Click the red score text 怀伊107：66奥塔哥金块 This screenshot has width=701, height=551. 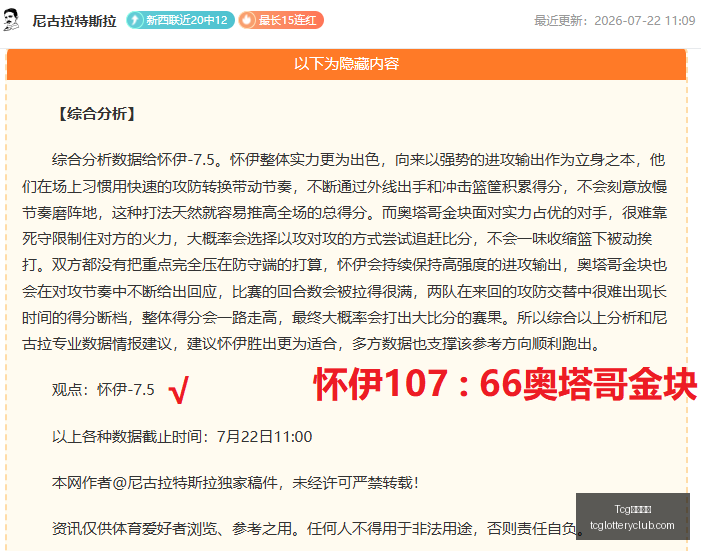pyautogui.click(x=505, y=384)
